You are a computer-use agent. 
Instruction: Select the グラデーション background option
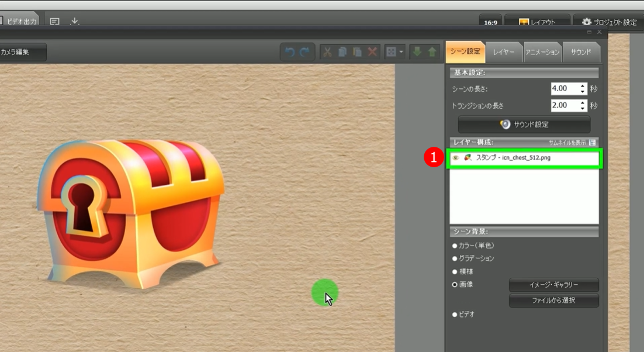[x=455, y=258]
